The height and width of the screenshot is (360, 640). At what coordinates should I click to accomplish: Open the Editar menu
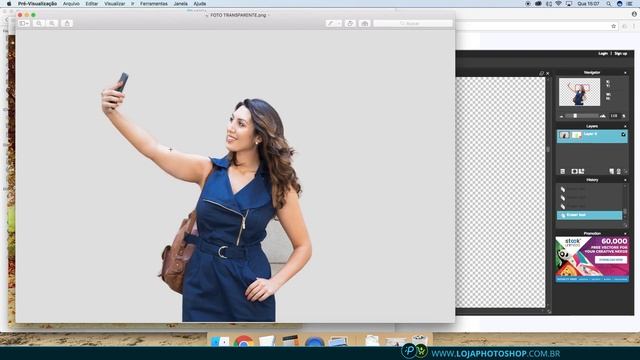pos(91,4)
